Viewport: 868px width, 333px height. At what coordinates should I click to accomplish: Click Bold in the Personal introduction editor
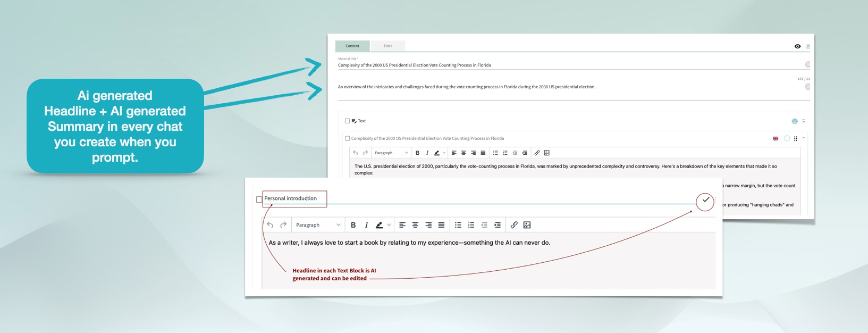pos(353,225)
